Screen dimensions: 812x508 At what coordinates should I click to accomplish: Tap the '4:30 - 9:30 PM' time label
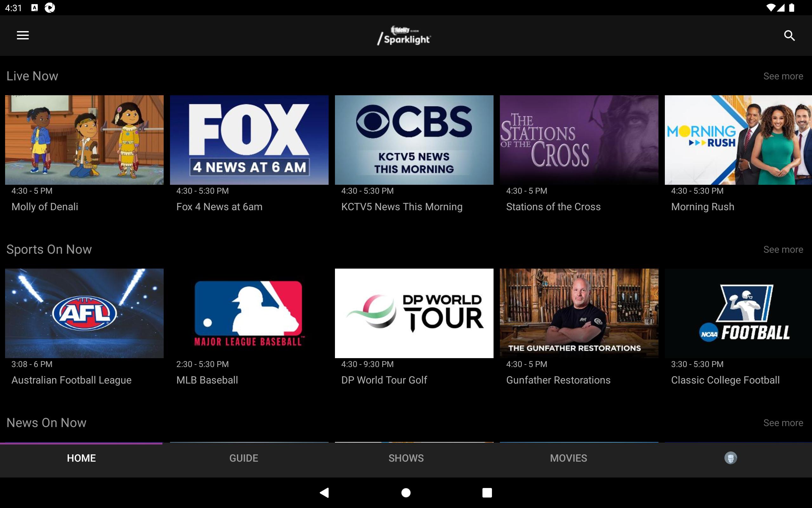pos(367,364)
